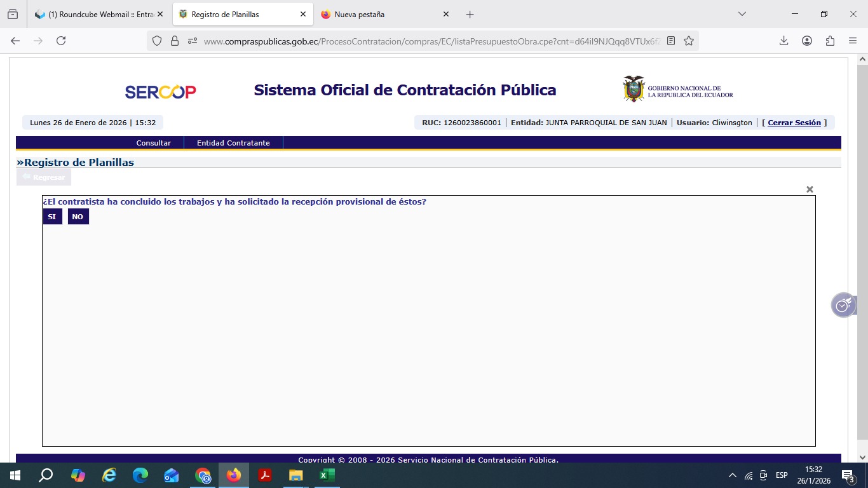
Task: Open the Firefox downloads panel
Action: coord(783,41)
